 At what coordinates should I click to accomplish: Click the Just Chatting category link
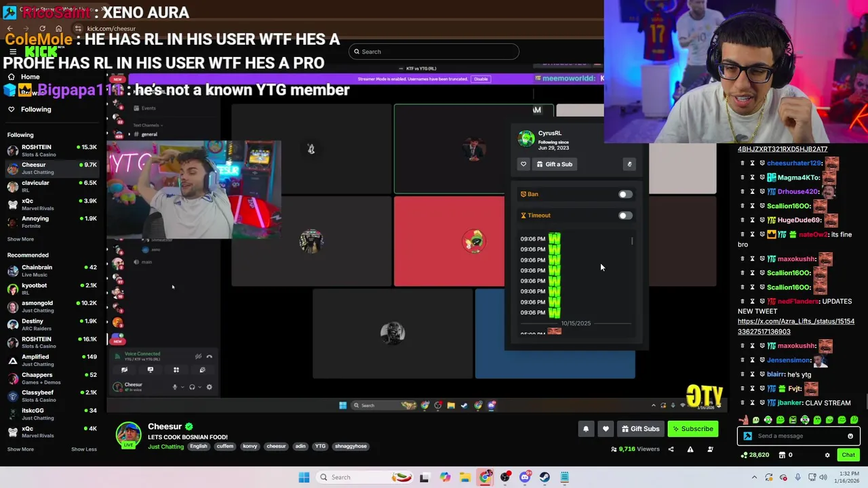pos(165,447)
